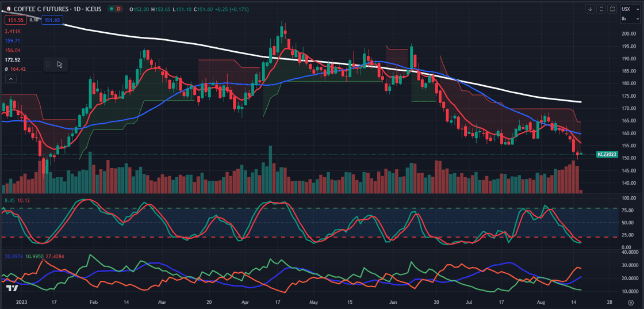Image resolution: width=644 pixels, height=309 pixels.
Task: Click the Jun label on time axis
Action: click(x=394, y=301)
